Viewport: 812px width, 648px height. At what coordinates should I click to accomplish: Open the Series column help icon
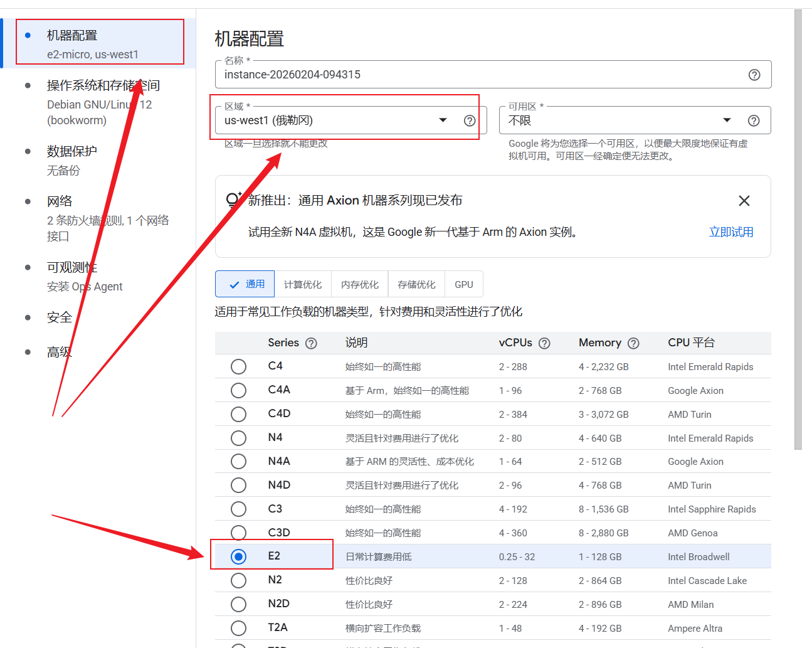[x=312, y=343]
